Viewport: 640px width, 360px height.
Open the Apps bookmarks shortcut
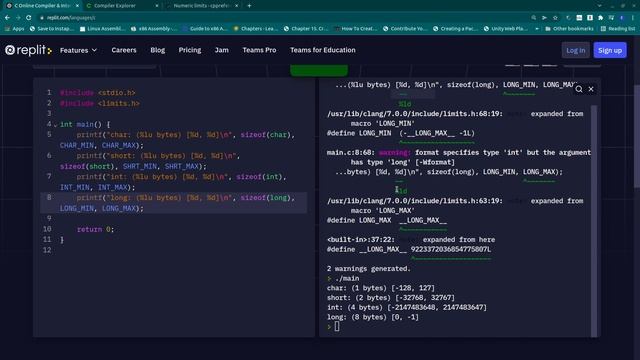click(x=14, y=29)
